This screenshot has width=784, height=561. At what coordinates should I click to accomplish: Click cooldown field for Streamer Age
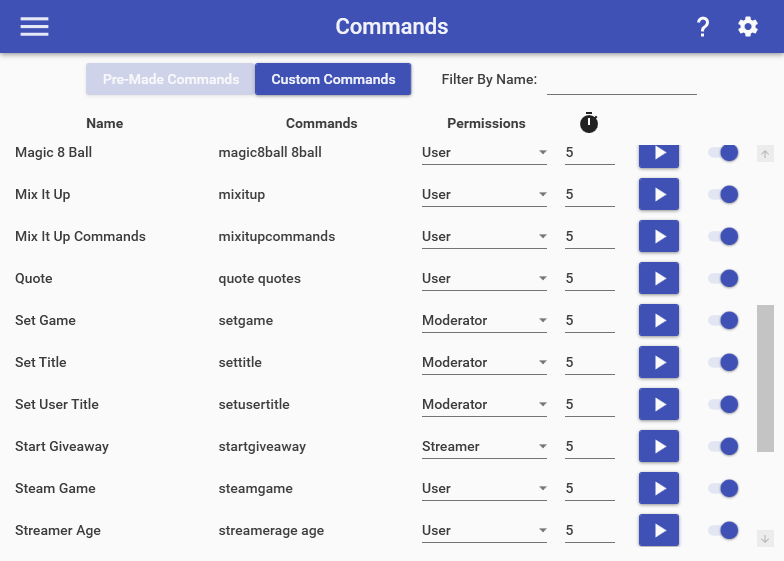(x=590, y=530)
